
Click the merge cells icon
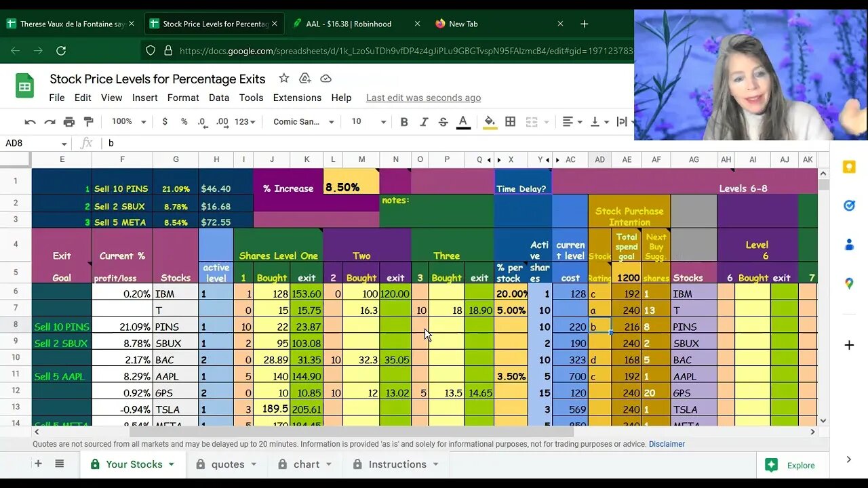click(x=532, y=122)
